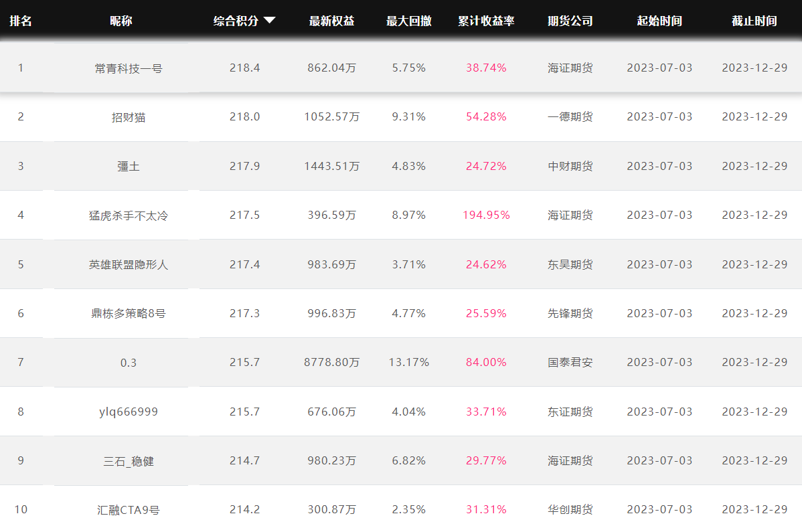802x532 pixels.
Task: Click drawdown value 9.31%
Action: [x=408, y=117]
